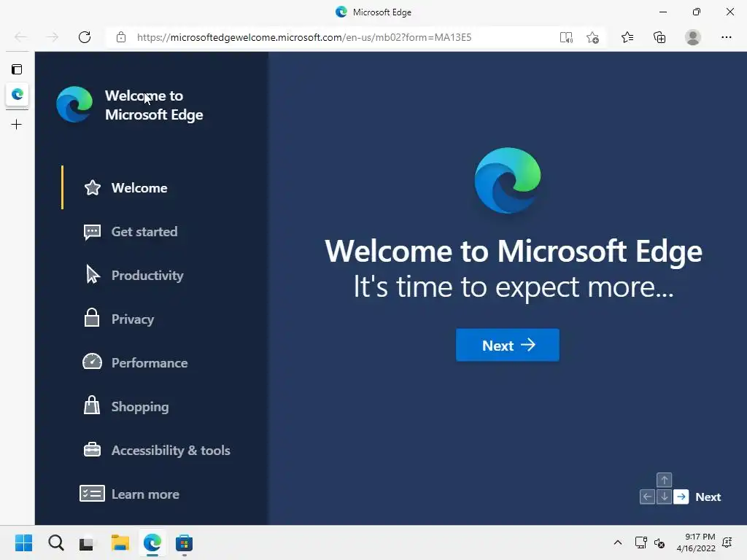The height and width of the screenshot is (560, 747).
Task: Open a new tab with plus
Action: click(x=17, y=125)
